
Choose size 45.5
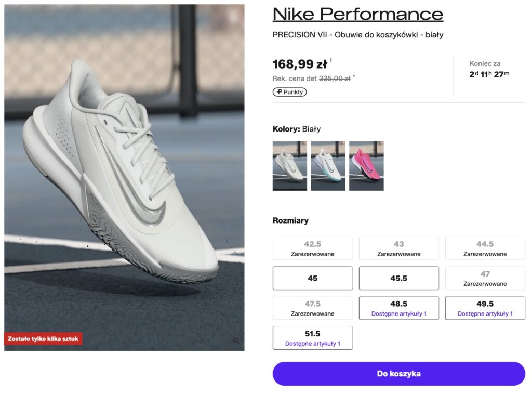click(398, 278)
